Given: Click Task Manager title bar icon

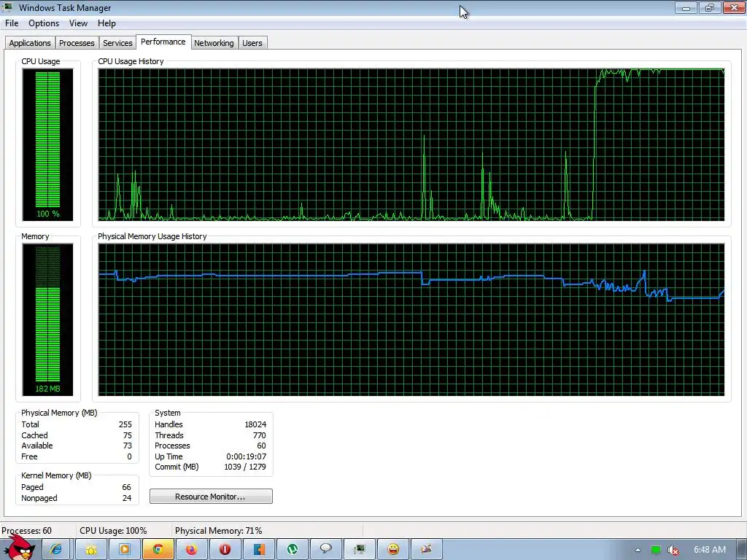Looking at the screenshot, I should pos(7,7).
